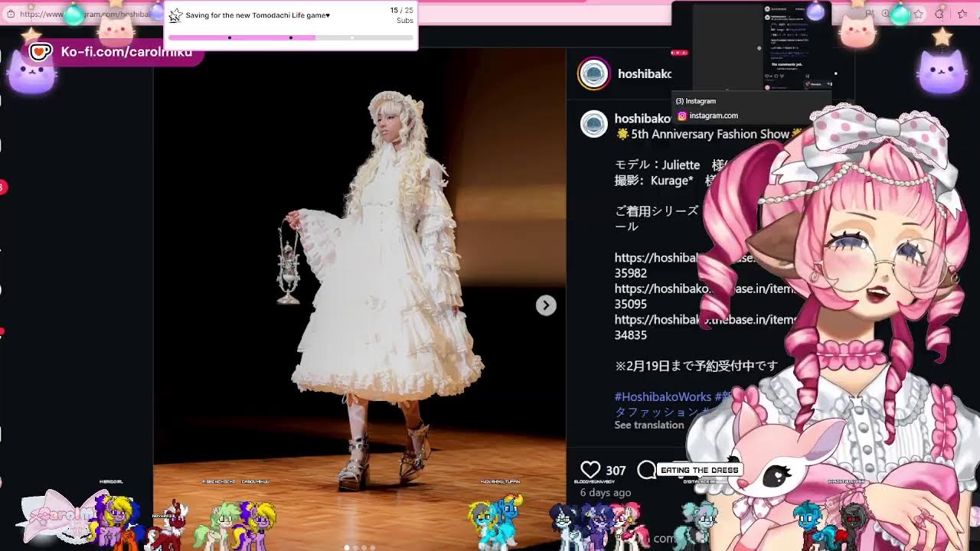
Task: Click the Instagram logo in the tab preview
Action: [682, 116]
